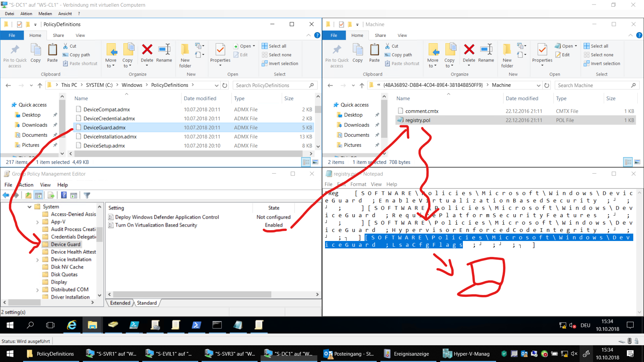Expand the Device Installation tree node
This screenshot has width=644, height=362.
point(37,260)
